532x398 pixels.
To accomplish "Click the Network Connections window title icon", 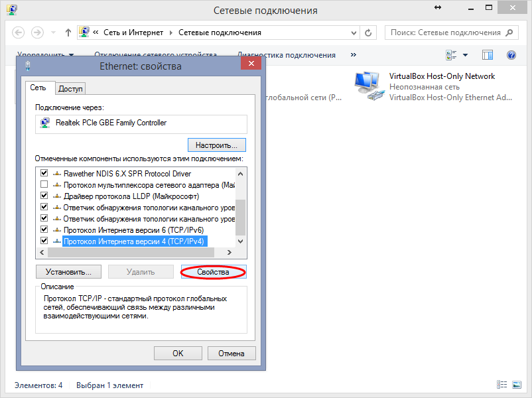I will tap(12, 10).
